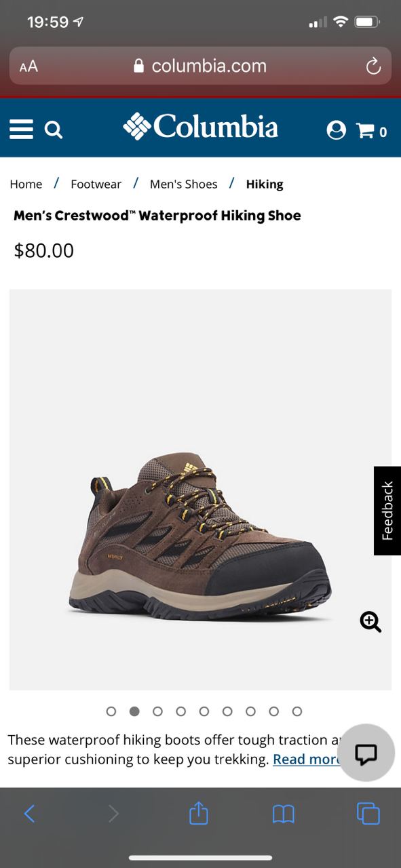The width and height of the screenshot is (401, 868).
Task: Open the live chat bubble
Action: coord(366,753)
